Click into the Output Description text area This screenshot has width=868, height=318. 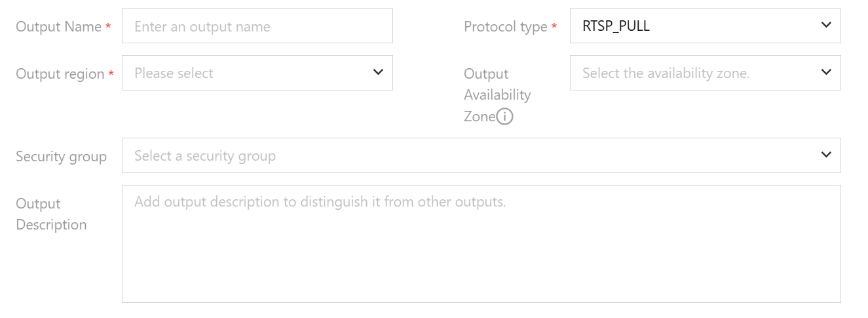(x=481, y=244)
